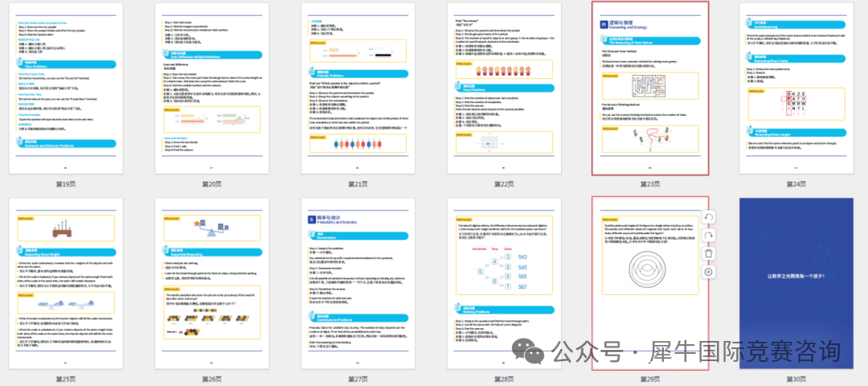Select page 21 thumbnail with beads
868x386 pixels.
[358, 88]
